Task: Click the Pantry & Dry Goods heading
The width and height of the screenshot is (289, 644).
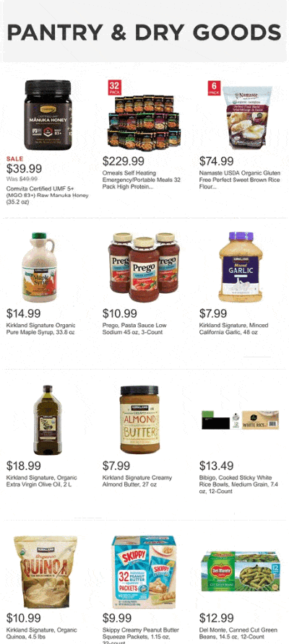Action: [144, 32]
